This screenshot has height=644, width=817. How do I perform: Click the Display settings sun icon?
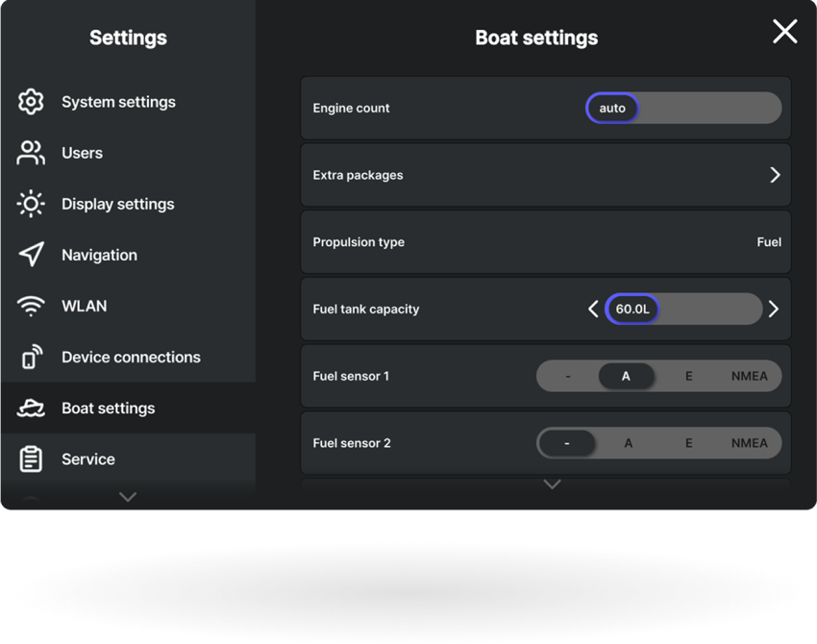click(31, 204)
